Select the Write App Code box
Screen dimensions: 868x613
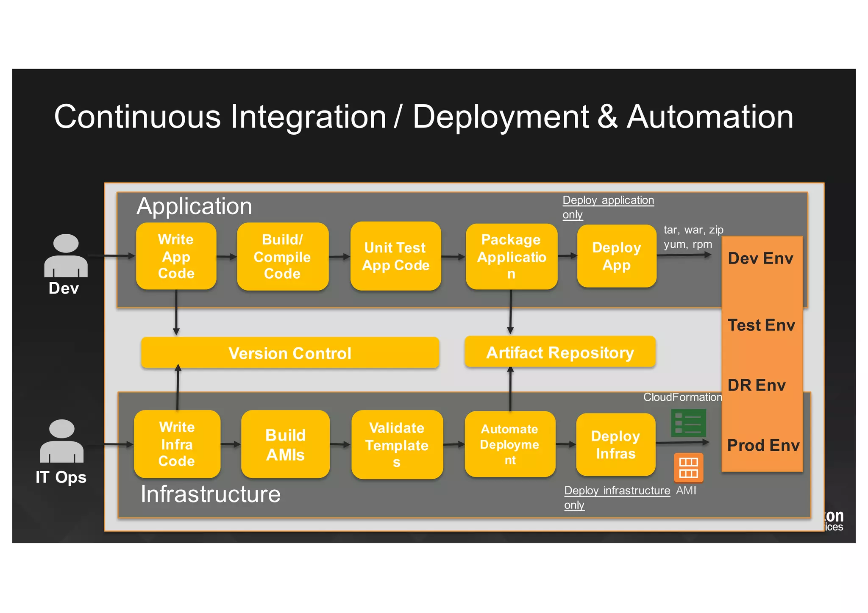pos(176,256)
